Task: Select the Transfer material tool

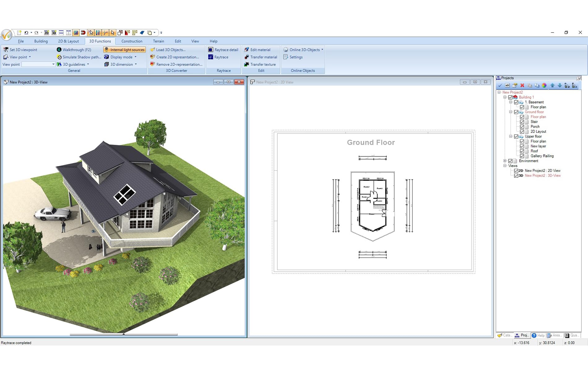Action: point(261,57)
